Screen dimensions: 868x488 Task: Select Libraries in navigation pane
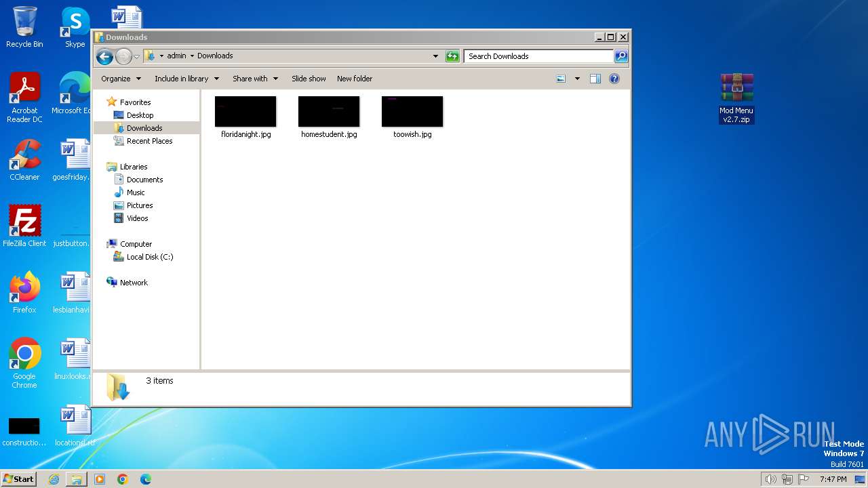tap(134, 167)
